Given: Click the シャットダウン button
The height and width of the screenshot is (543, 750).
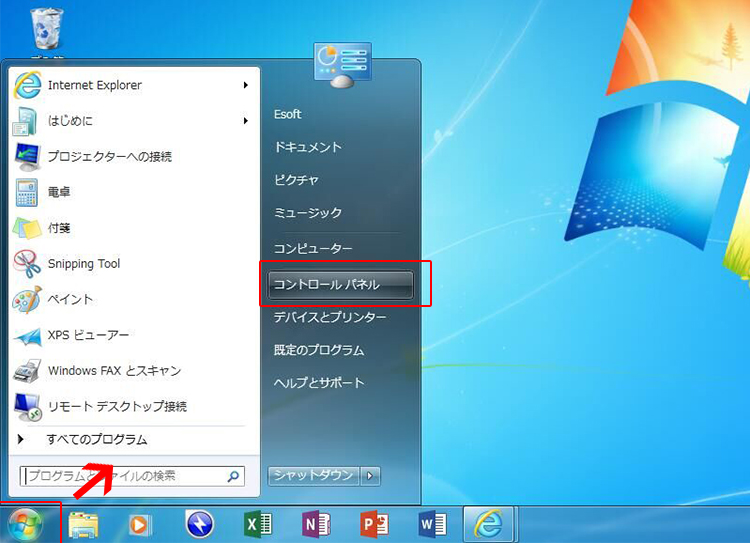Looking at the screenshot, I should (313, 476).
